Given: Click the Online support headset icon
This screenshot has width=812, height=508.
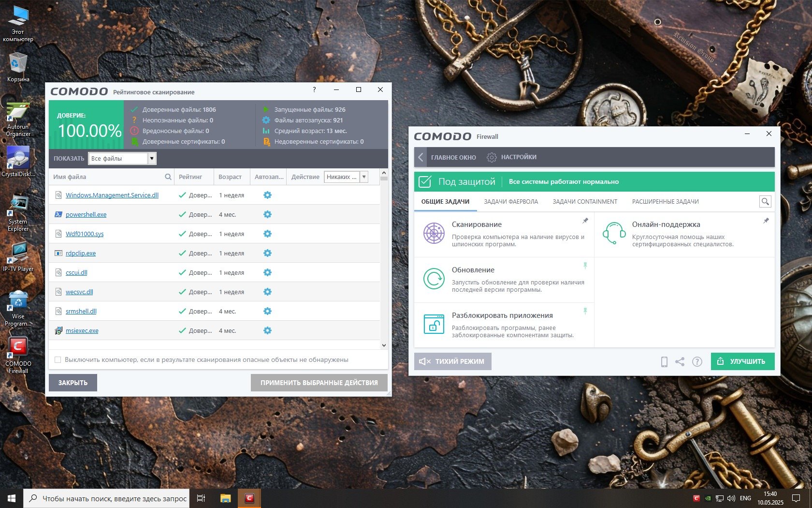Looking at the screenshot, I should click(614, 233).
